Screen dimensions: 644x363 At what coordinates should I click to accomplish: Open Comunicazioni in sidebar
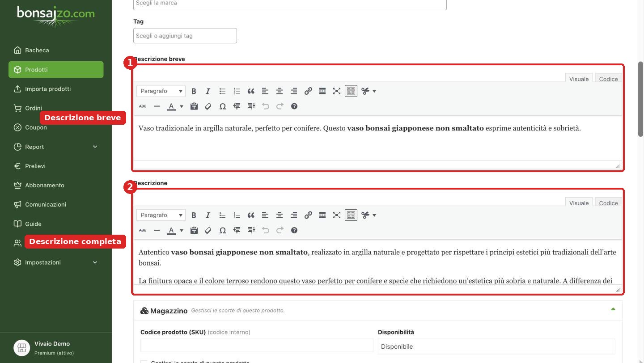click(x=56, y=204)
